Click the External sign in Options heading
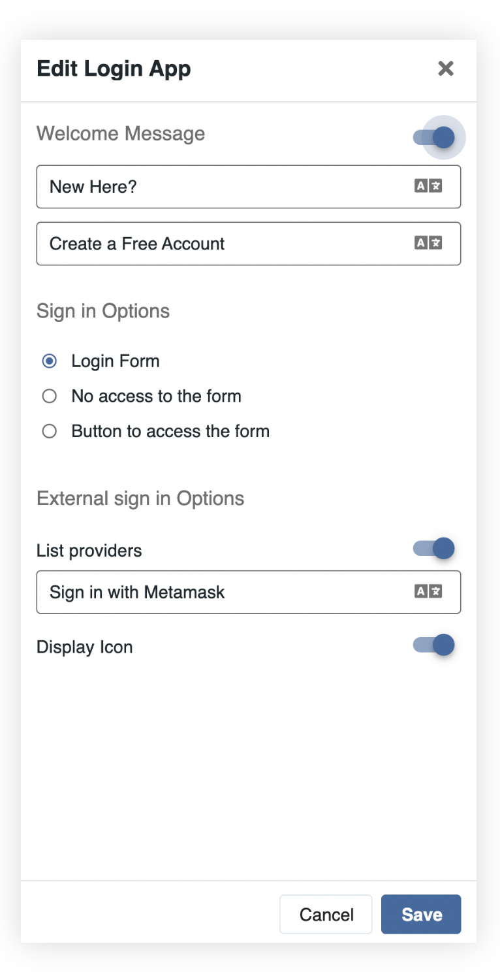 [140, 498]
